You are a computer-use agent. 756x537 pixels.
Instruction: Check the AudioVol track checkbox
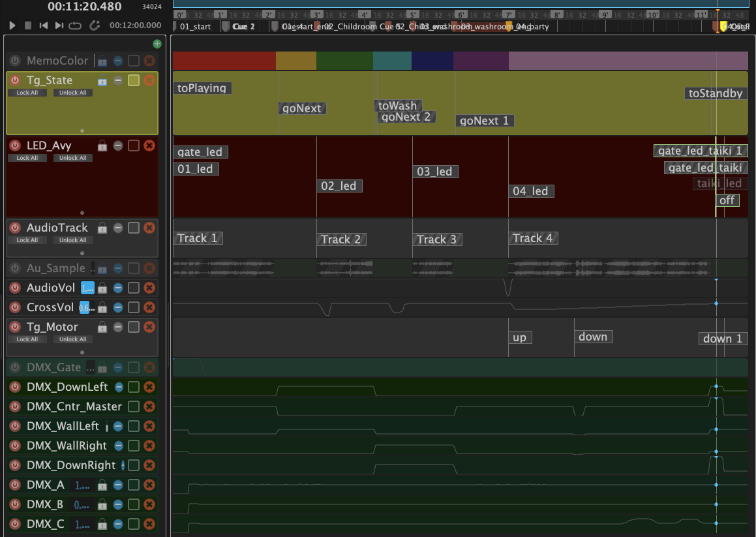(x=133, y=288)
